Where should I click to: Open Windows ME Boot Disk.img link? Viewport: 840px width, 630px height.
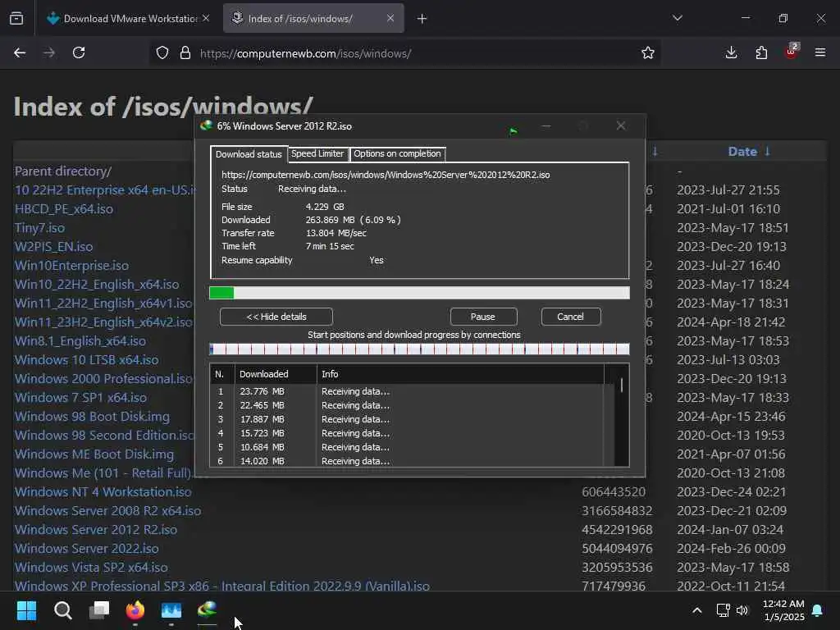pyautogui.click(x=94, y=454)
